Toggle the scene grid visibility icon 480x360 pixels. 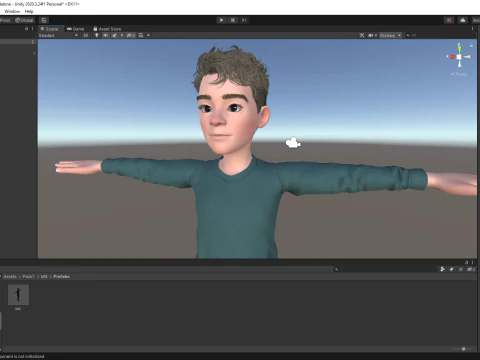(141, 35)
